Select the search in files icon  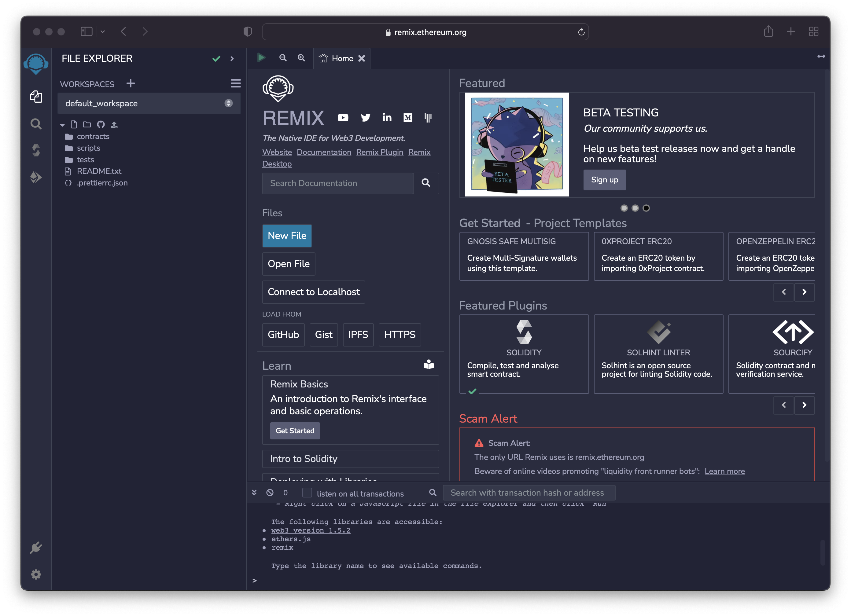click(x=36, y=124)
